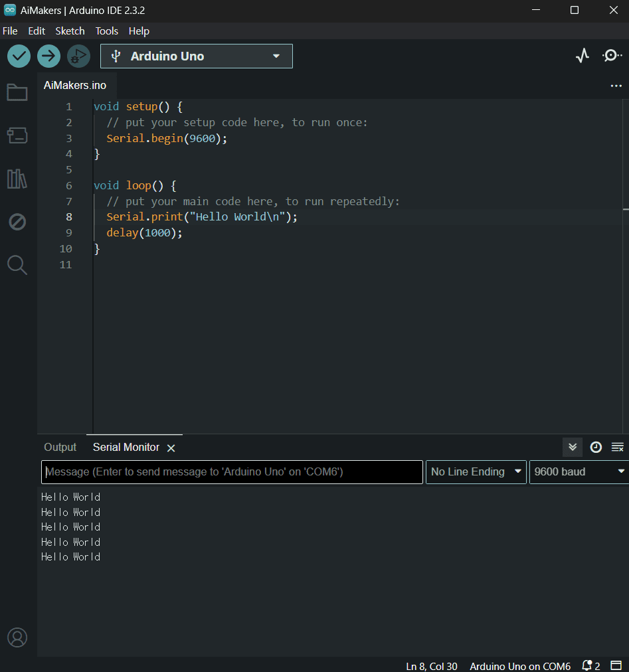Open the Search panel in sidebar
The image size is (629, 672).
pyautogui.click(x=17, y=265)
